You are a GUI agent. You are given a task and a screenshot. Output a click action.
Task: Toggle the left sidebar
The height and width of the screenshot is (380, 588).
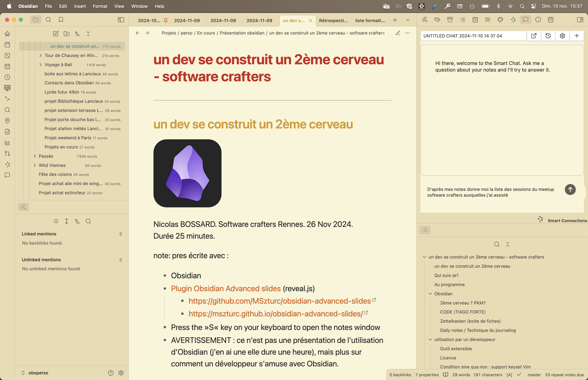tap(121, 20)
